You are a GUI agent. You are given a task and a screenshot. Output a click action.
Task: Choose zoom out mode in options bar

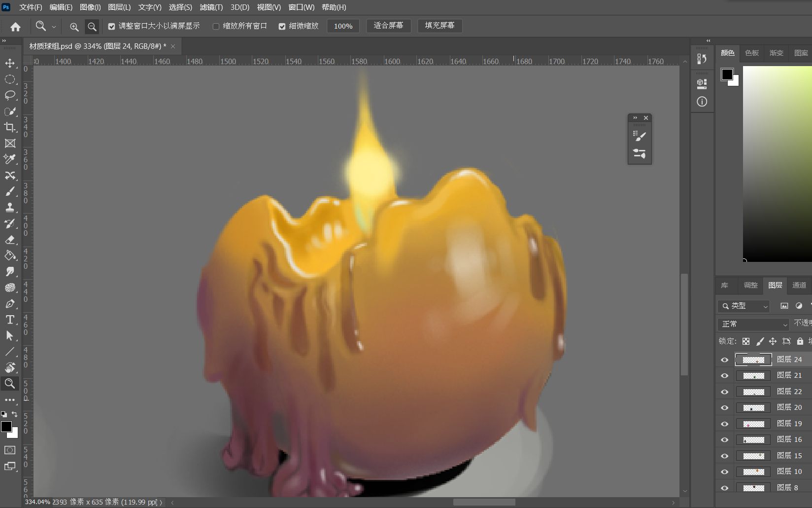click(92, 27)
